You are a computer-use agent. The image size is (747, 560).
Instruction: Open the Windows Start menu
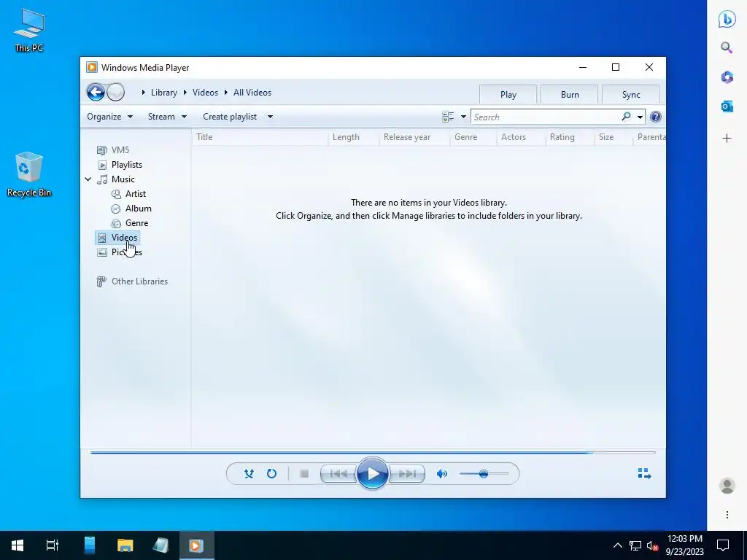pos(18,545)
